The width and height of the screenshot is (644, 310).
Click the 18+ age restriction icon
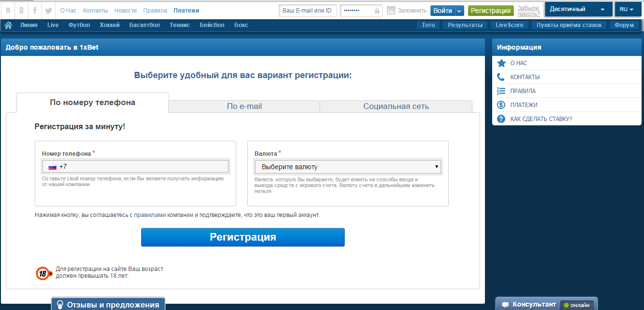[44, 273]
